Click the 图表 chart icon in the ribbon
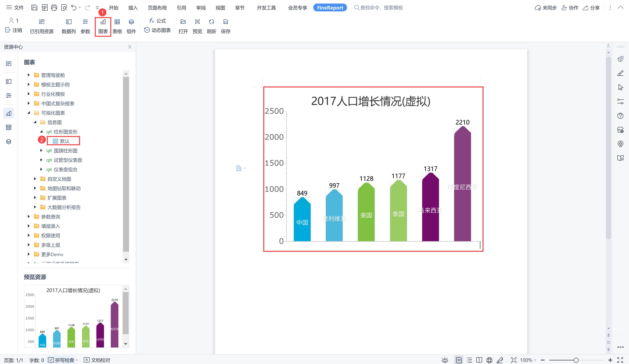This screenshot has height=364, width=629. pos(103,22)
